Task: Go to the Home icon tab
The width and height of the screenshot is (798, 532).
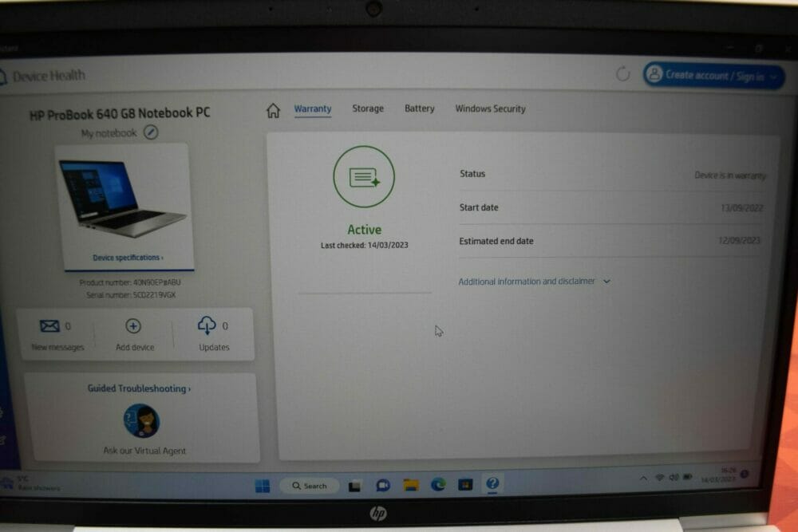Action: pyautogui.click(x=273, y=110)
